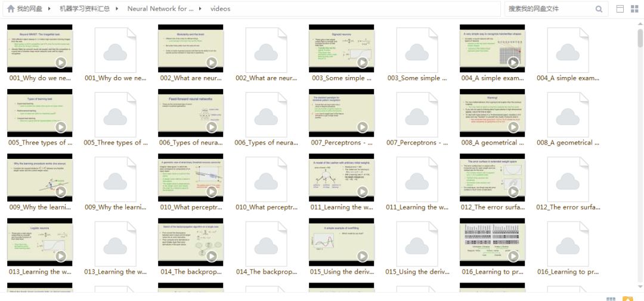The height and width of the screenshot is (301, 644).
Task: Select cloud file icon for 005_Three types of ...
Action: 116,115
